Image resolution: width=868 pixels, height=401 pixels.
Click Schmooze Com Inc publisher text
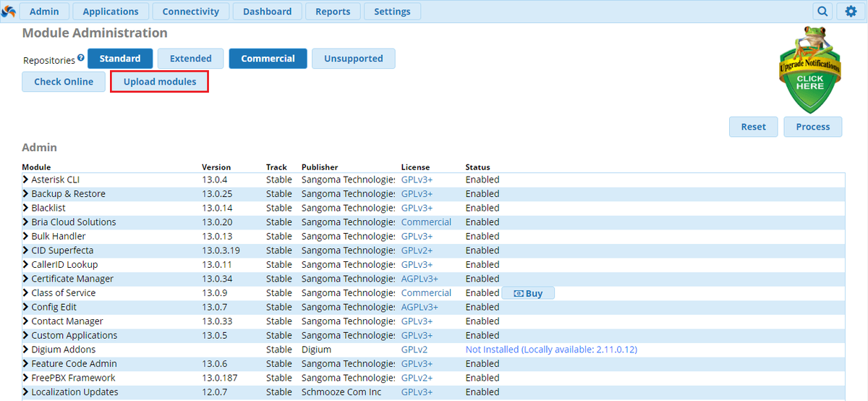point(343,392)
